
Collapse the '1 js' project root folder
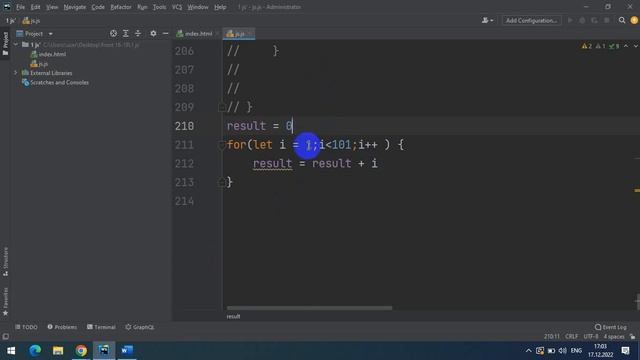[x=16, y=44]
